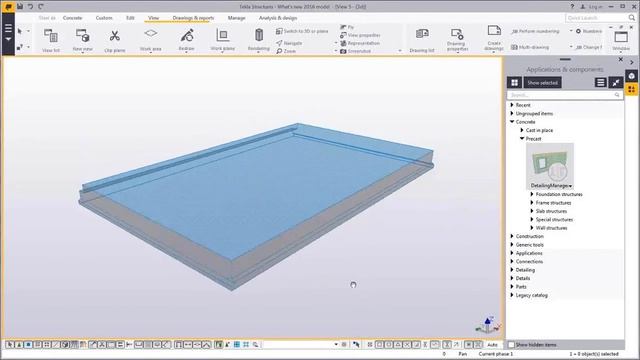This screenshot has height=360, width=640.
Task: Click the Log in link
Action: pyautogui.click(x=591, y=7)
